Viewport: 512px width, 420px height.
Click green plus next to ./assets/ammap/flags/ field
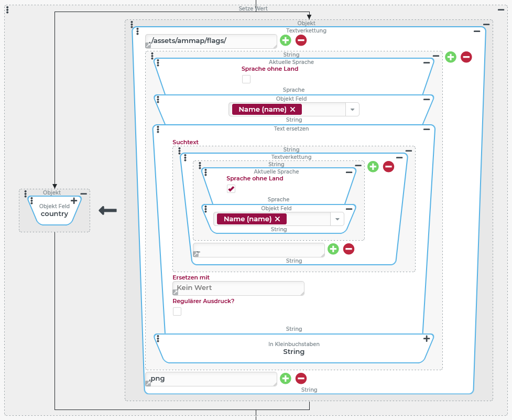pos(285,40)
